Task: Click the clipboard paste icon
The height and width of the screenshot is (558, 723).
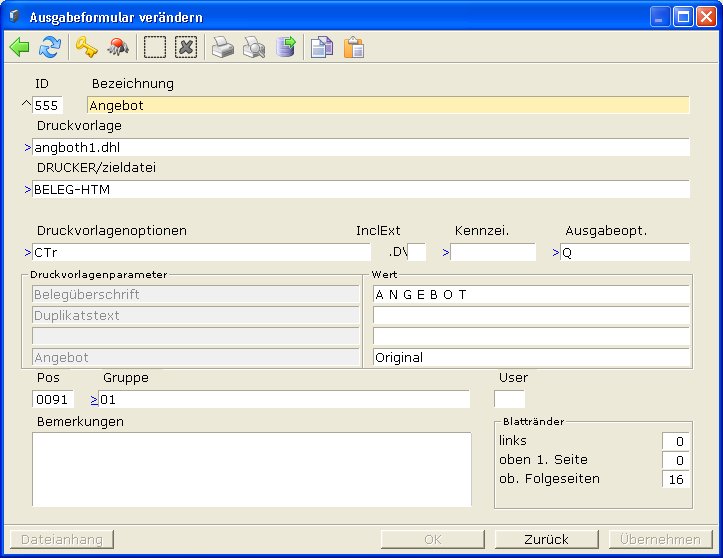Action: coord(353,47)
